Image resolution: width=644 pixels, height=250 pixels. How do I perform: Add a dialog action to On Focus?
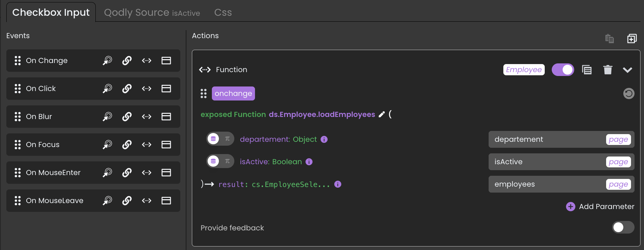[x=166, y=145]
